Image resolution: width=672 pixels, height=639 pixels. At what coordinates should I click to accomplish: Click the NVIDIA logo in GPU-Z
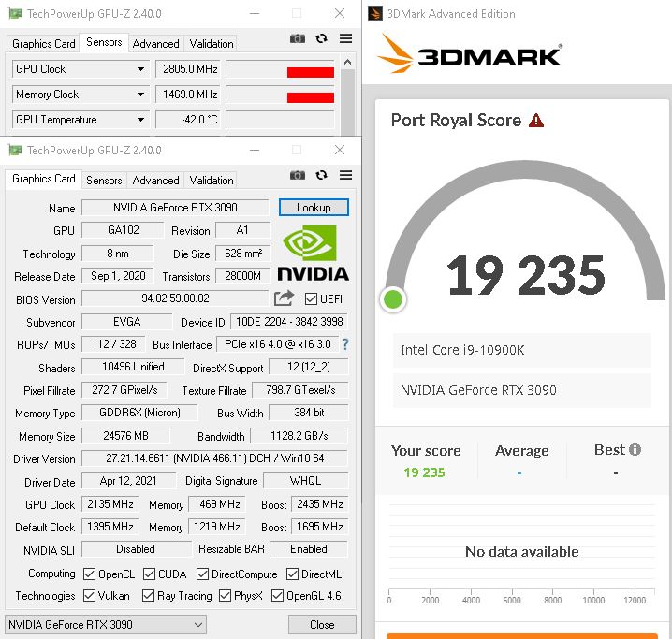coord(314,254)
